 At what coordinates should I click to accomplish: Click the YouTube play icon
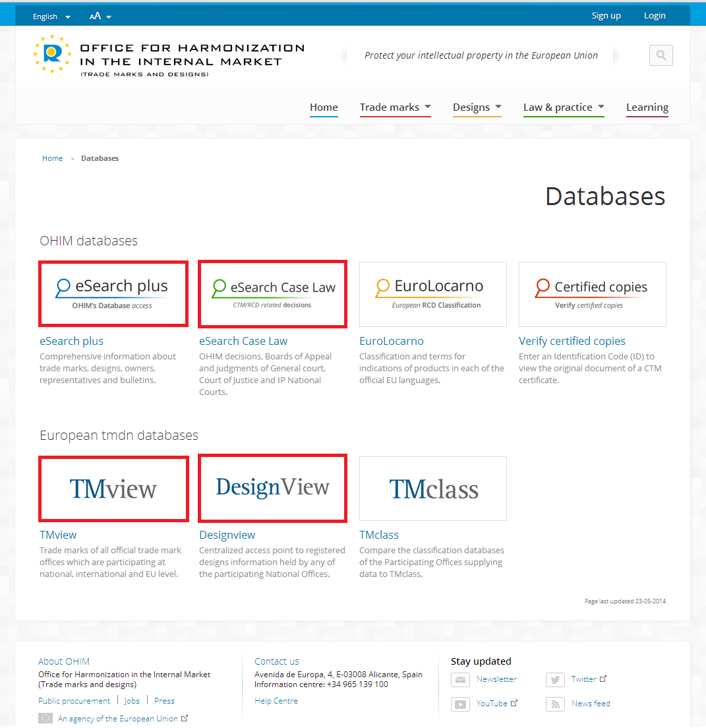coord(460,704)
